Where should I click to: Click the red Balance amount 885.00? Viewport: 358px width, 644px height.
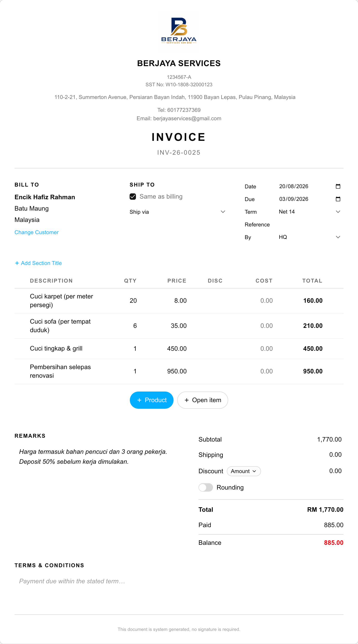click(334, 543)
